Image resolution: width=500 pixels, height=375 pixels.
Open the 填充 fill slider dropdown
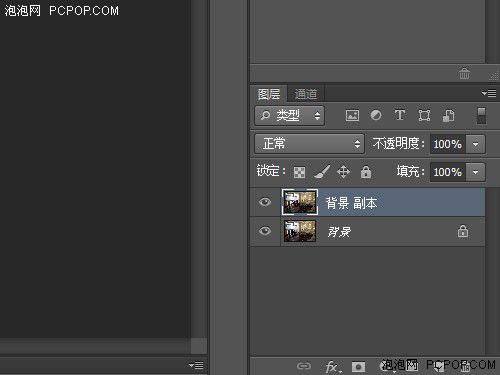coord(476,172)
